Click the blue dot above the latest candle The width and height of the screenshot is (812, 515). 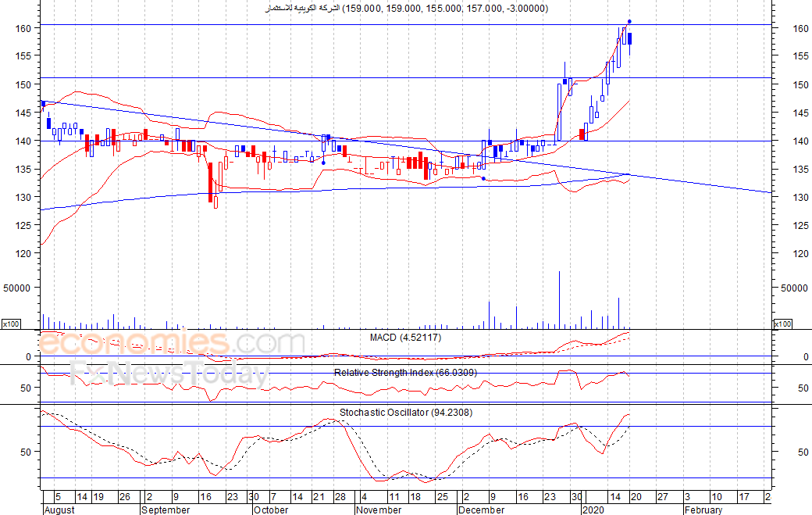[629, 21]
